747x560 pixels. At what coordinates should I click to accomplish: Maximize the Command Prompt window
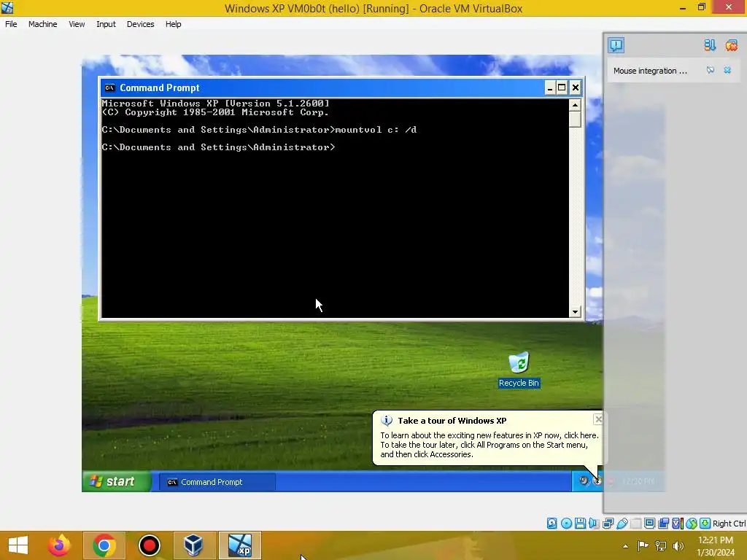coord(562,87)
